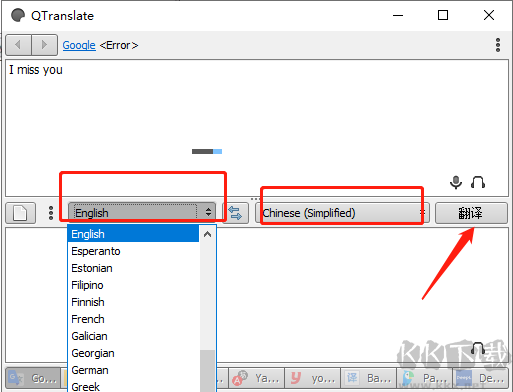Open the top-right three-dot options menu

coord(498,45)
